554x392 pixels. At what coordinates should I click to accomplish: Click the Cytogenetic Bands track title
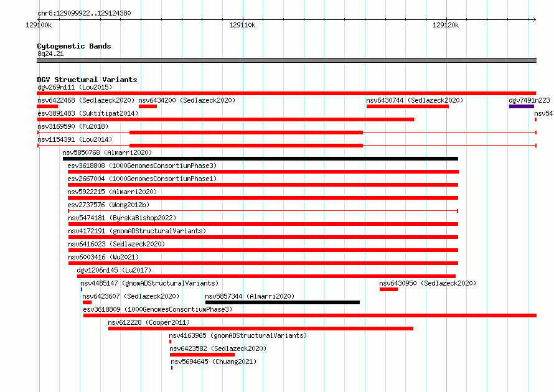(x=74, y=46)
